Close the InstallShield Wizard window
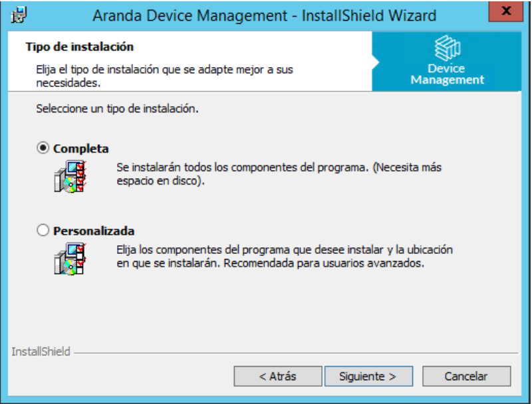532x404 pixels. tap(506, 11)
